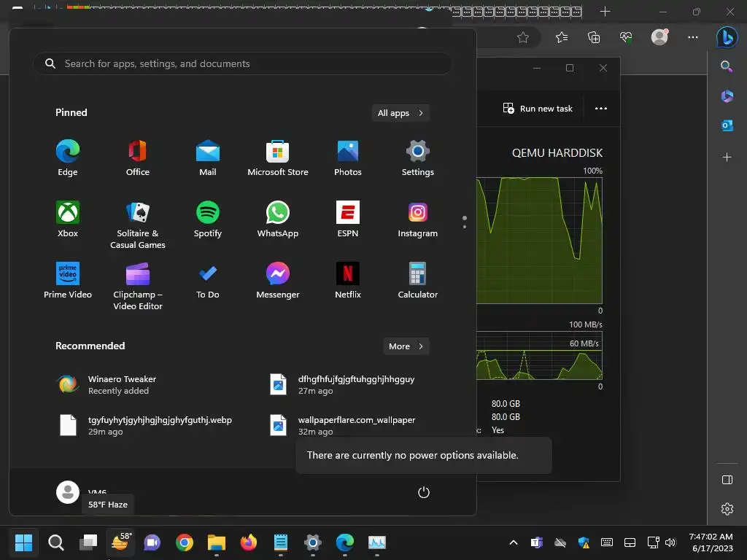
Task: Open the VM6 user account avatar
Action: [x=68, y=492]
